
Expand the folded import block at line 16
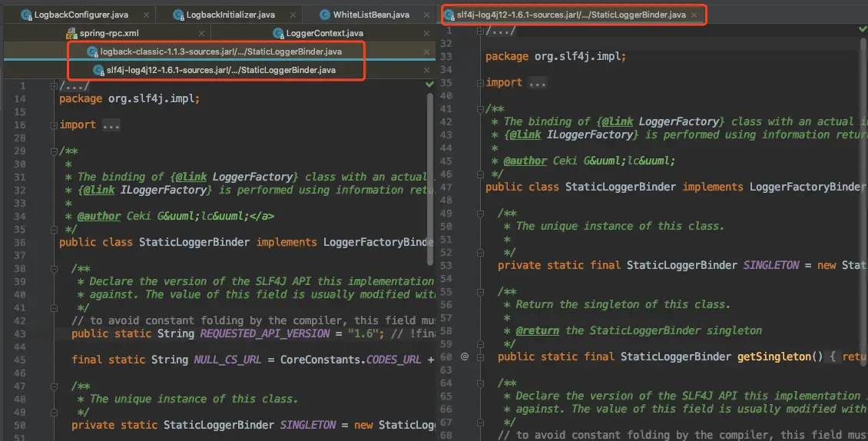click(x=54, y=125)
